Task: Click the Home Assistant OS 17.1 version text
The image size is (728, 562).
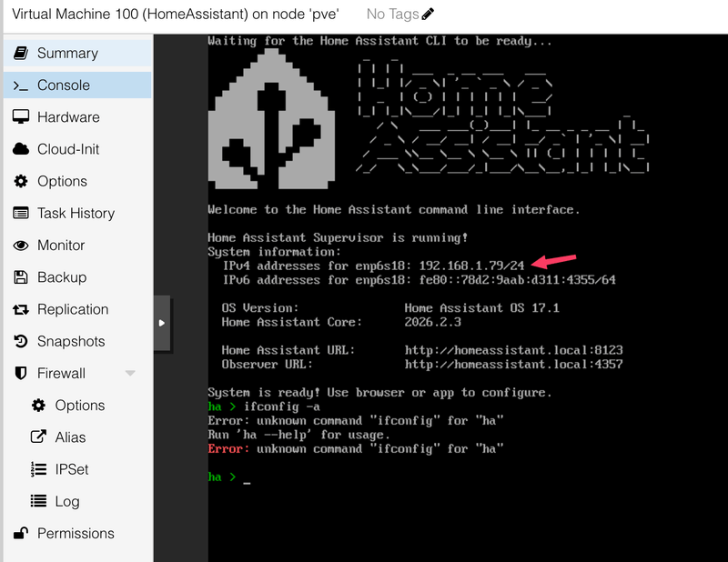Action: coord(482,307)
